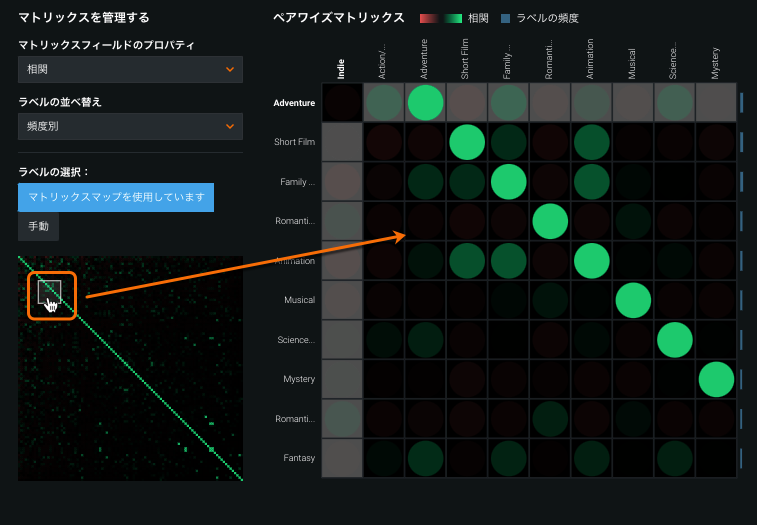Click the Indie column header label
This screenshot has height=525, width=757.
coord(341,66)
